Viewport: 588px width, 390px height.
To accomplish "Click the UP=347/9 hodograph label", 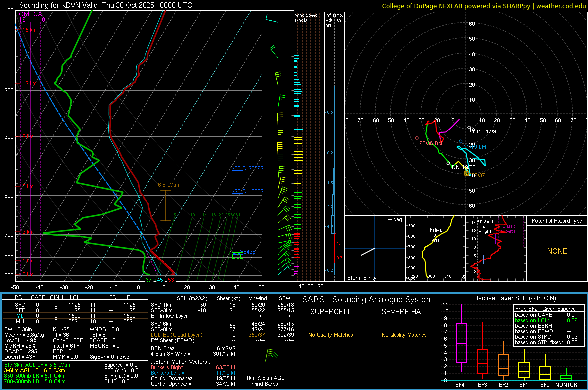I will point(484,131).
